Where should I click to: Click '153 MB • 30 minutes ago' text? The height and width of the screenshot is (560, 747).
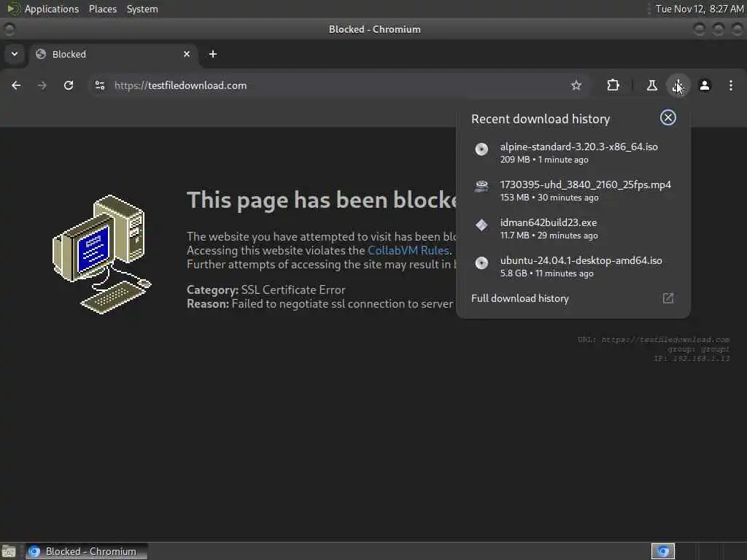549,198
